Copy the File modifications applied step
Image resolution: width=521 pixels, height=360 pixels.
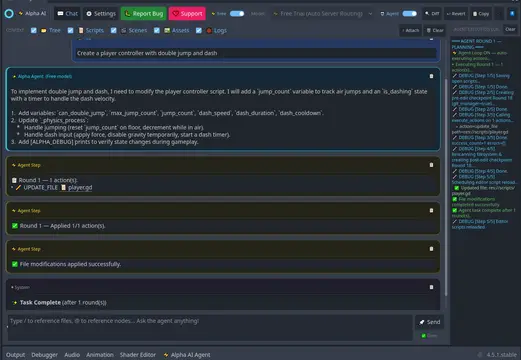click(x=431, y=249)
